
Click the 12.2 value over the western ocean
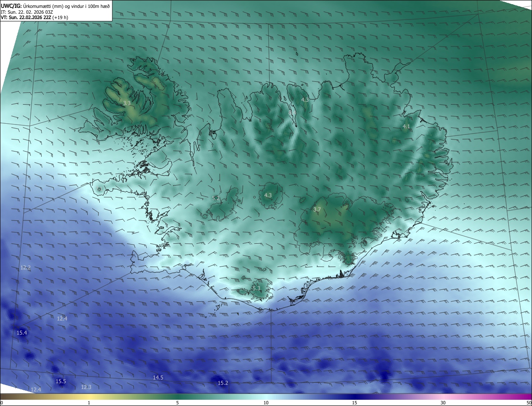pyautogui.click(x=25, y=268)
